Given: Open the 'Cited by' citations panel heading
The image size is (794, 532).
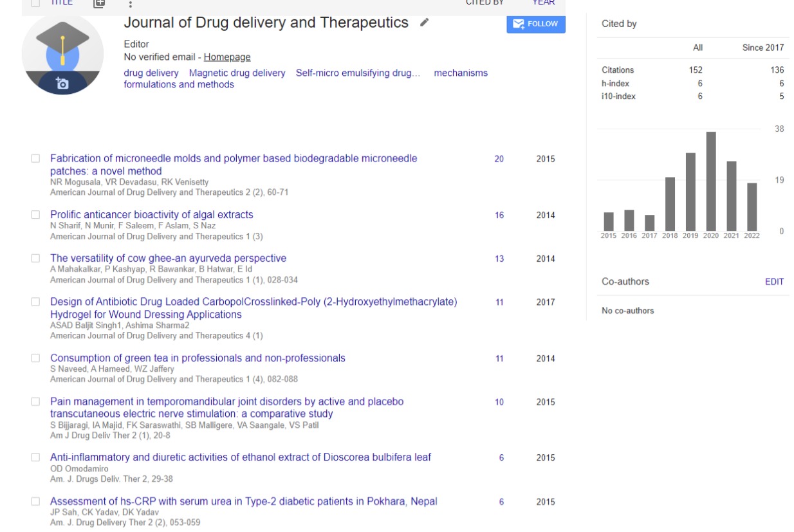Looking at the screenshot, I should (x=619, y=24).
